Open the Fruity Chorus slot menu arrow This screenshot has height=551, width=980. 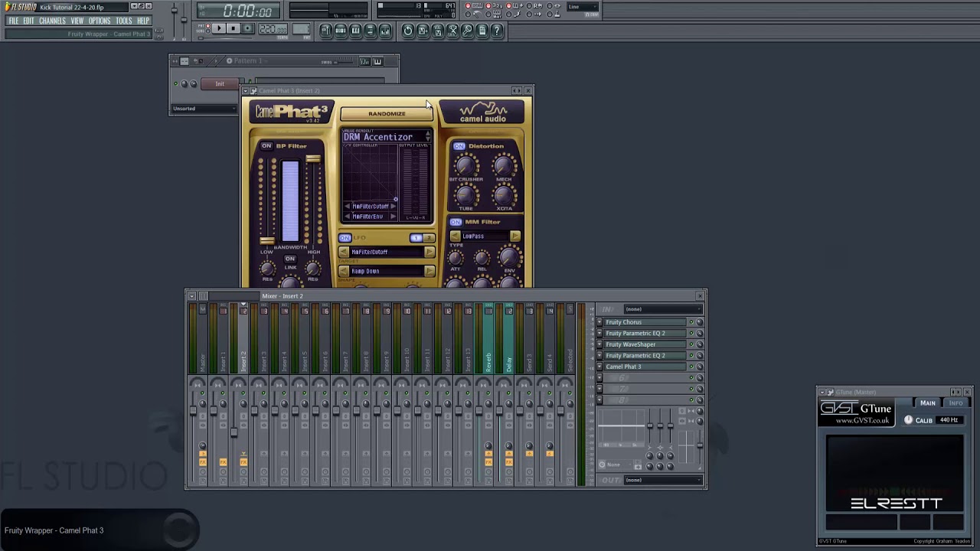599,322
